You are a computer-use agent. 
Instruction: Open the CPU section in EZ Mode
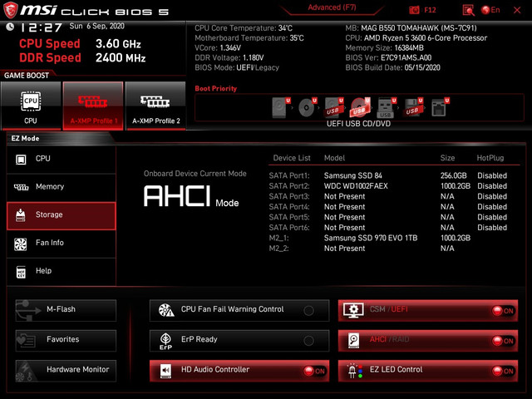(61, 159)
